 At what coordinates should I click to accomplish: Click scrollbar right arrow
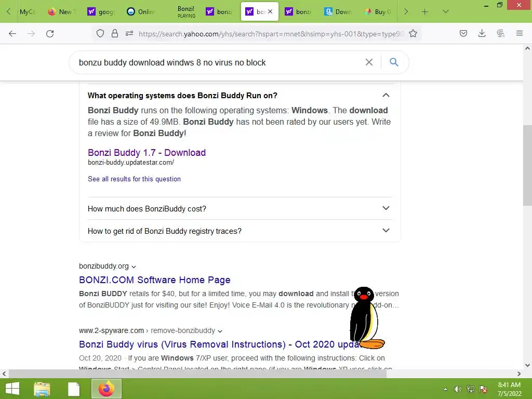pyautogui.click(x=519, y=374)
